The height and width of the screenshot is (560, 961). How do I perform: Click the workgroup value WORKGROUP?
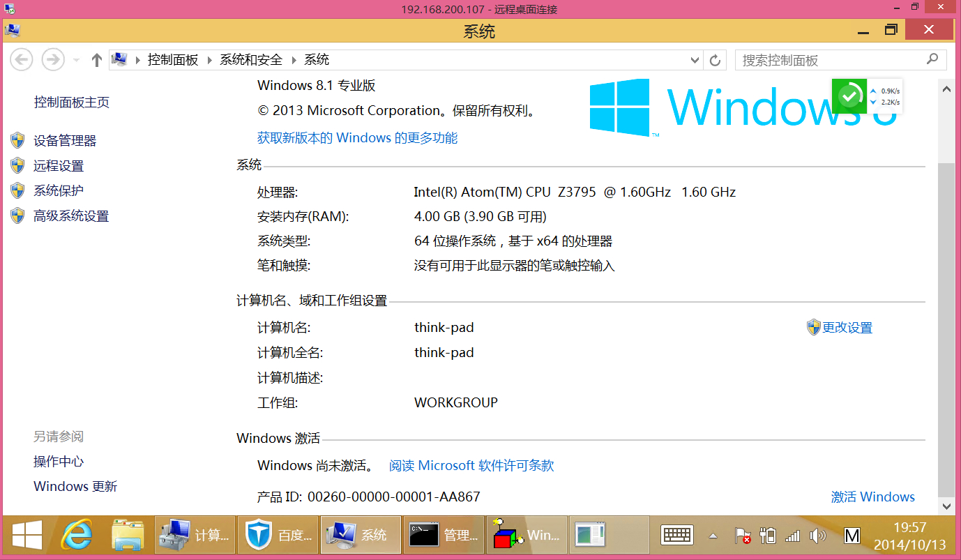(456, 403)
